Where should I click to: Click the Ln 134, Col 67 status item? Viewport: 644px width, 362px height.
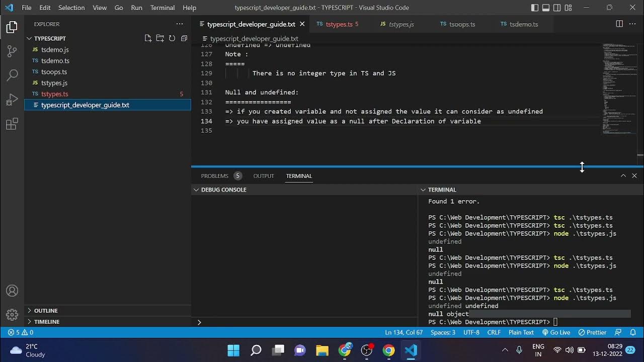tap(404, 332)
